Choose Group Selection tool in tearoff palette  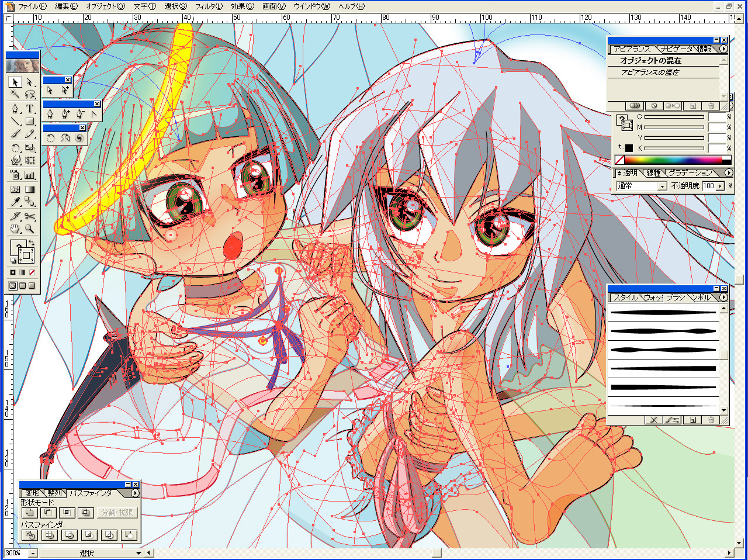click(x=65, y=90)
